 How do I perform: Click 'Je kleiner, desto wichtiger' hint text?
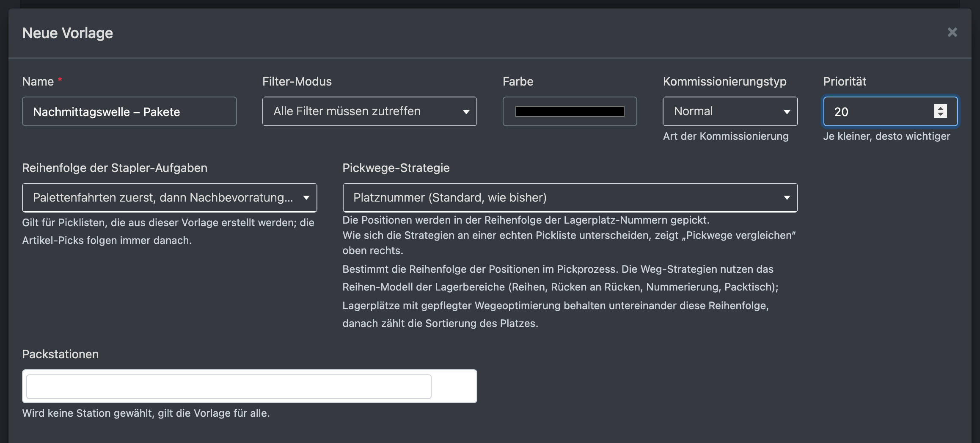click(x=886, y=136)
